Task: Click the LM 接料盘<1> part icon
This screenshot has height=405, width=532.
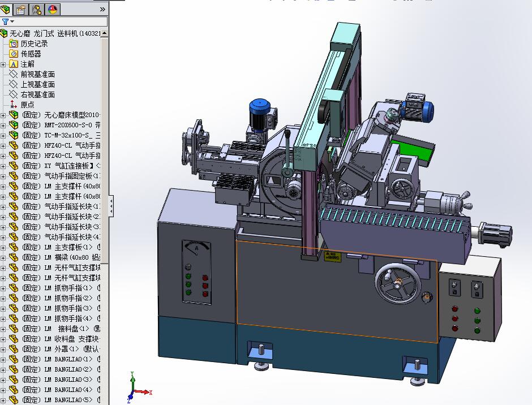Action: (x=14, y=328)
